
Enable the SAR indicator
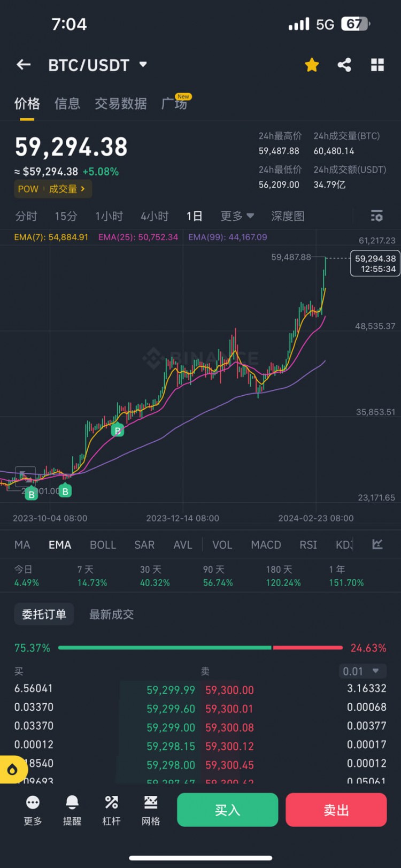coord(144,544)
